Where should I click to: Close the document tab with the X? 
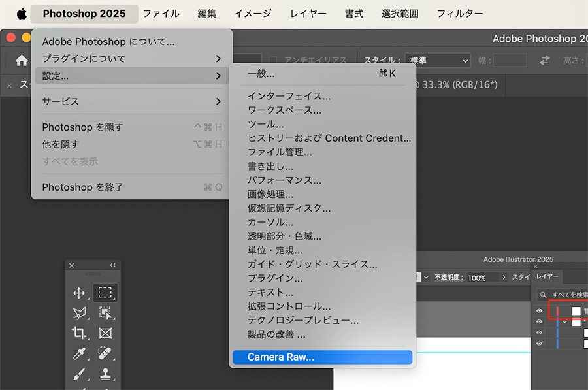[x=9, y=86]
